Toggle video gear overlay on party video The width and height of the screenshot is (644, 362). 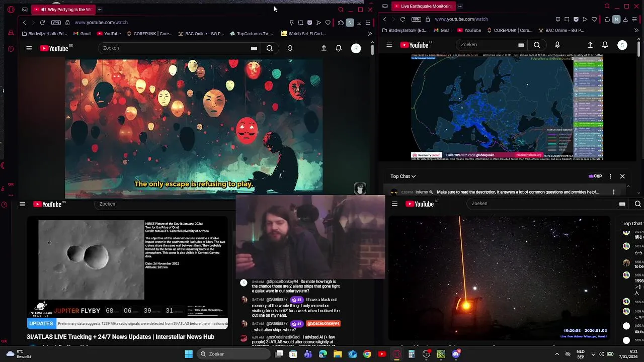coord(360,189)
